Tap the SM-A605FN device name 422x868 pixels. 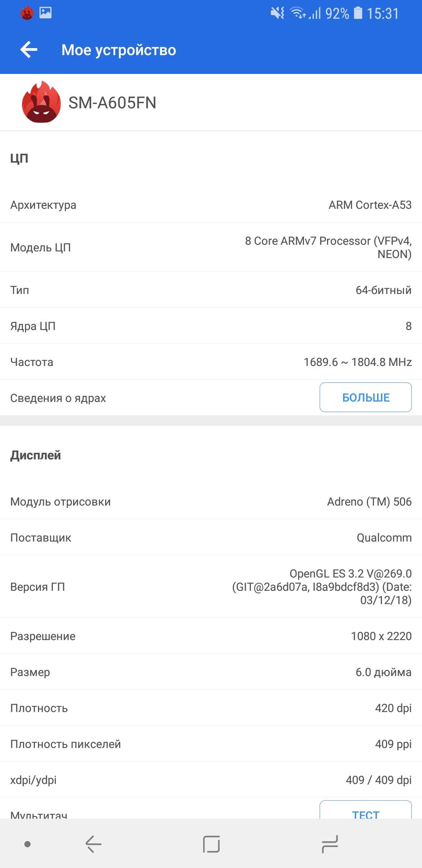112,103
